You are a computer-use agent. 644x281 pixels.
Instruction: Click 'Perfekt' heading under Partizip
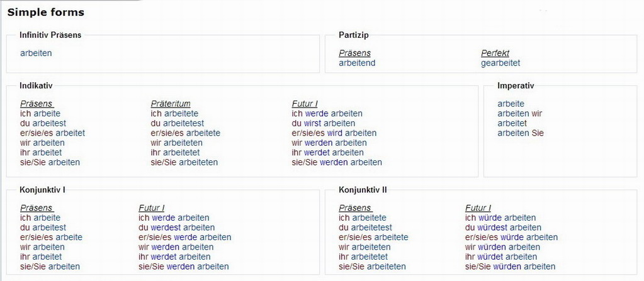tap(495, 53)
